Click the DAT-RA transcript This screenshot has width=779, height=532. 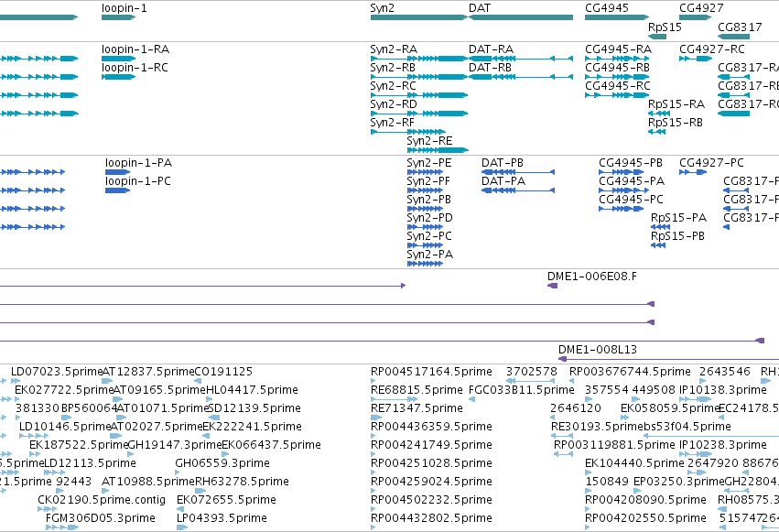[x=521, y=59]
